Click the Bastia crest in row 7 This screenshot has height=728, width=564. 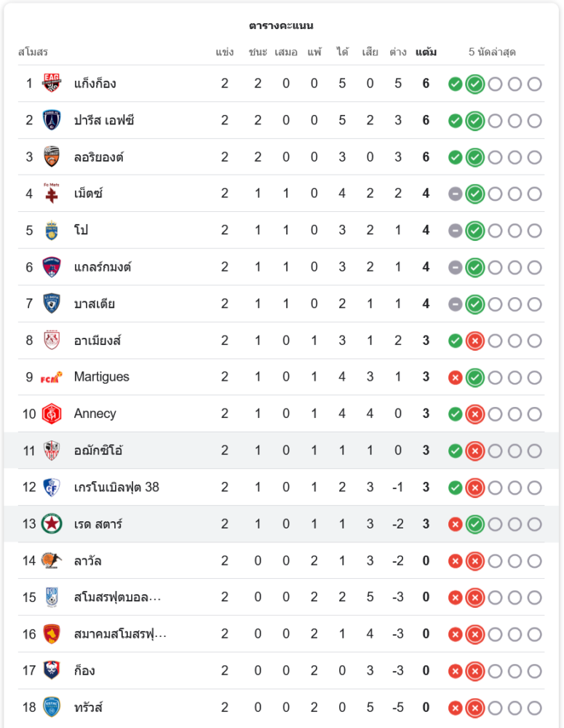[52, 304]
